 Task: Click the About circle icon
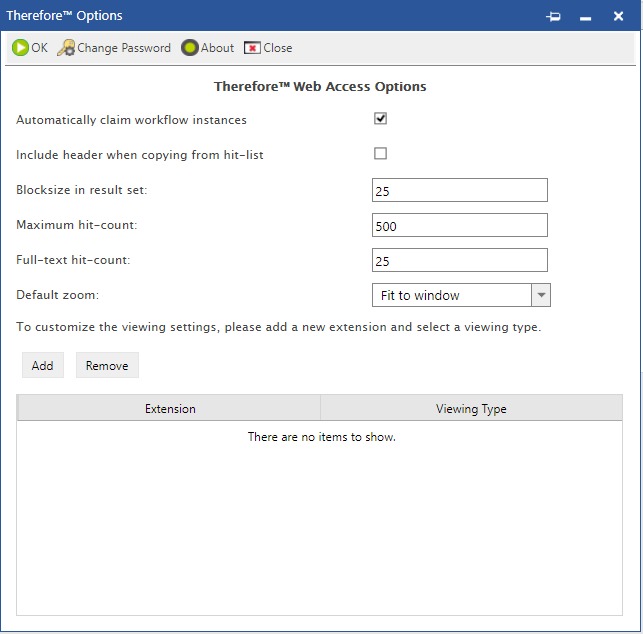point(189,48)
